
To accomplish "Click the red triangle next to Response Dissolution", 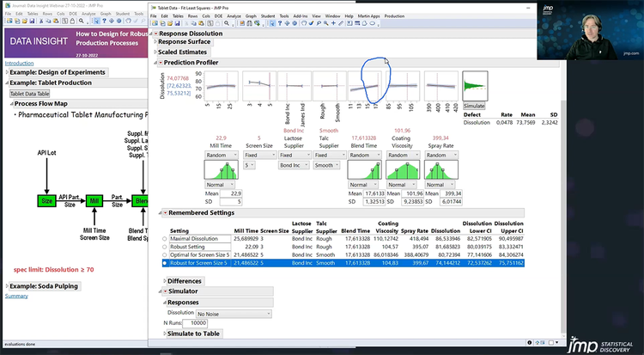I will pos(155,33).
